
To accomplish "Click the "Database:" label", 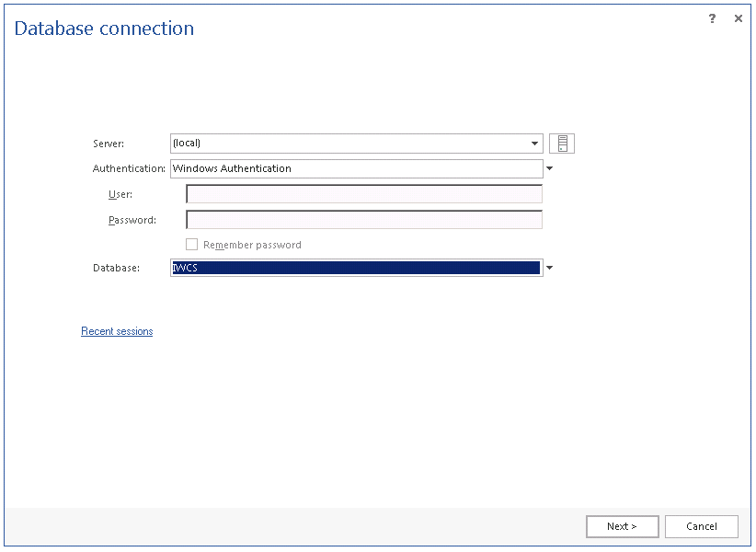I will tap(116, 268).
